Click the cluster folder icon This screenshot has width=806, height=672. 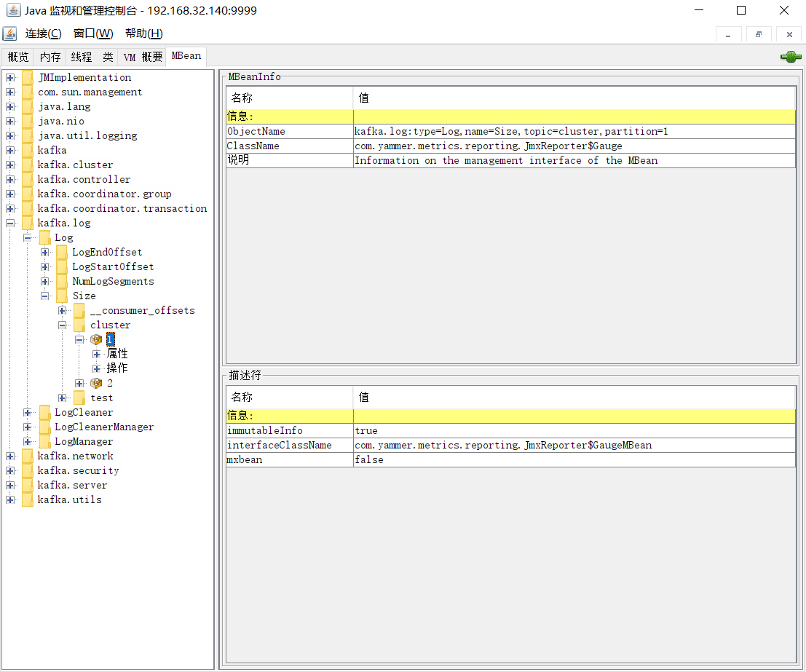[79, 325]
